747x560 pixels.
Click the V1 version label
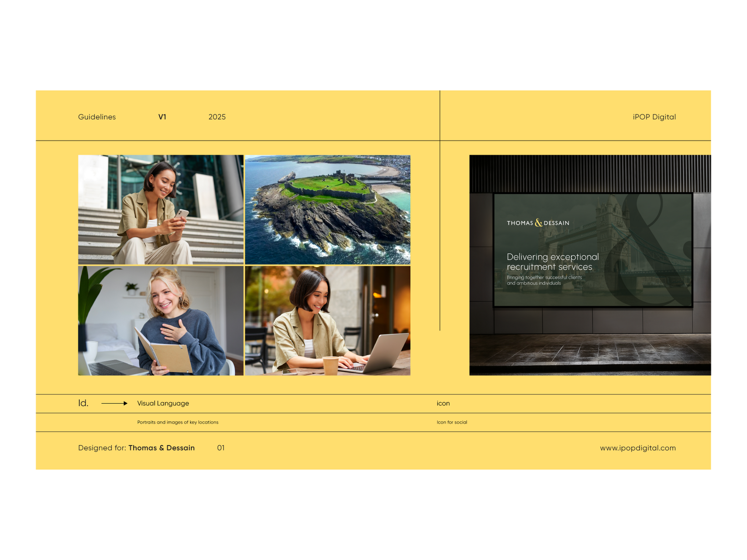pyautogui.click(x=162, y=117)
